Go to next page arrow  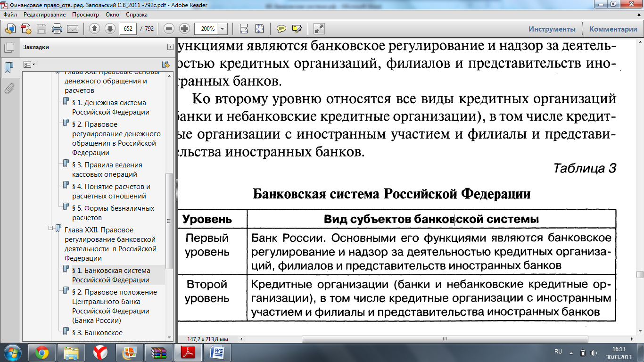(110, 29)
